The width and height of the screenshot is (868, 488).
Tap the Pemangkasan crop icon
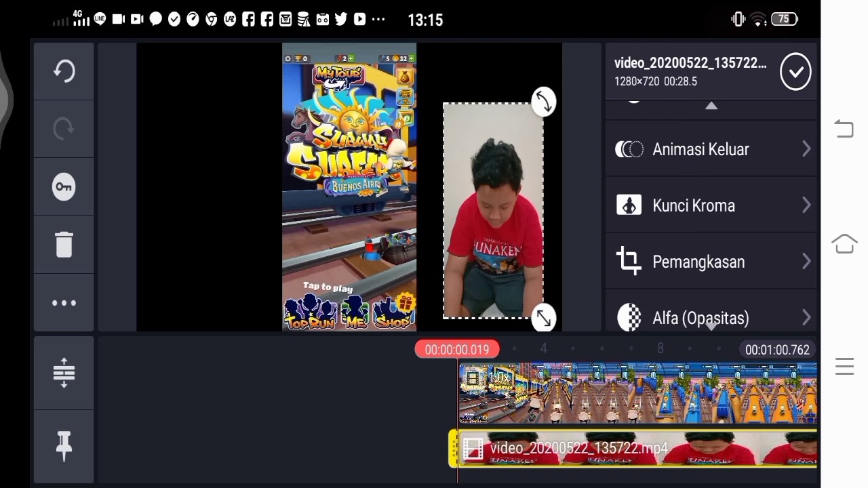[x=629, y=262]
